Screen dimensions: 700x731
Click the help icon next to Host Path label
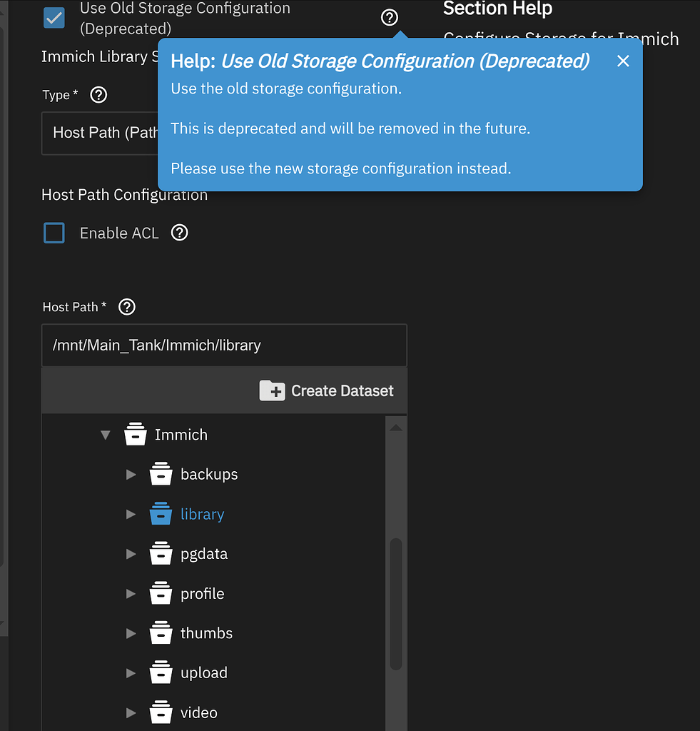pyautogui.click(x=126, y=307)
